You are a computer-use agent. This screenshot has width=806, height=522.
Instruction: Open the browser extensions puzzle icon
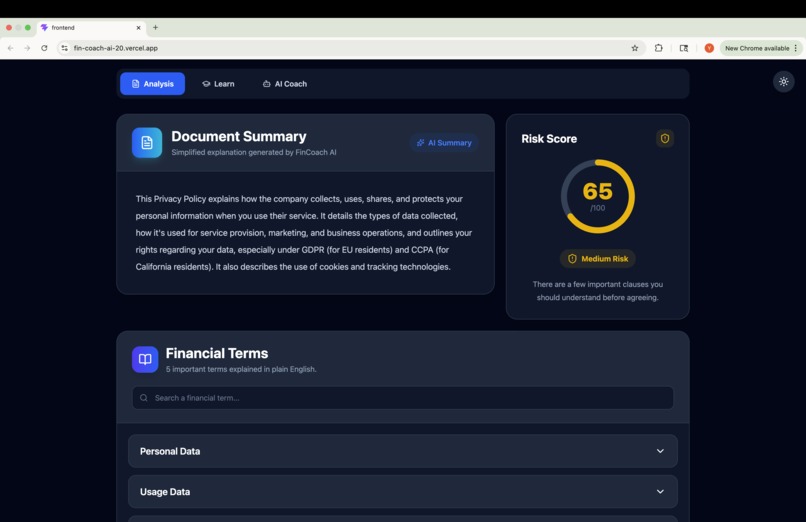click(658, 48)
